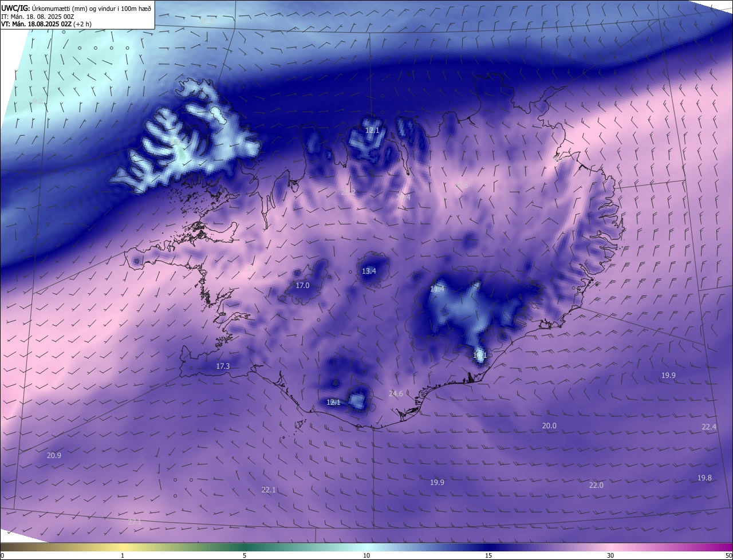Select the 'IT: Mán. 18. 08. 2025 00Z' line

tap(37, 16)
